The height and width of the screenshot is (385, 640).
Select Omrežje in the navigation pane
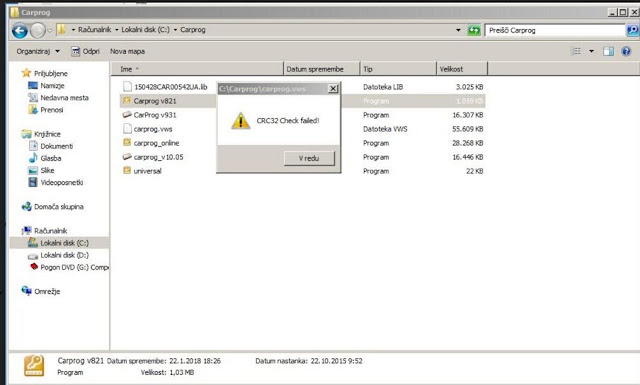tap(47, 292)
